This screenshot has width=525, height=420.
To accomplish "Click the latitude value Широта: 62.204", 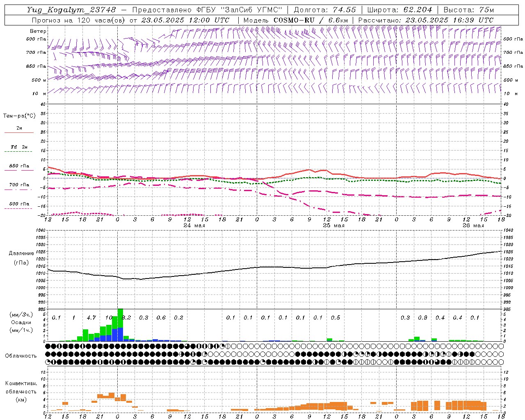I will [399, 10].
